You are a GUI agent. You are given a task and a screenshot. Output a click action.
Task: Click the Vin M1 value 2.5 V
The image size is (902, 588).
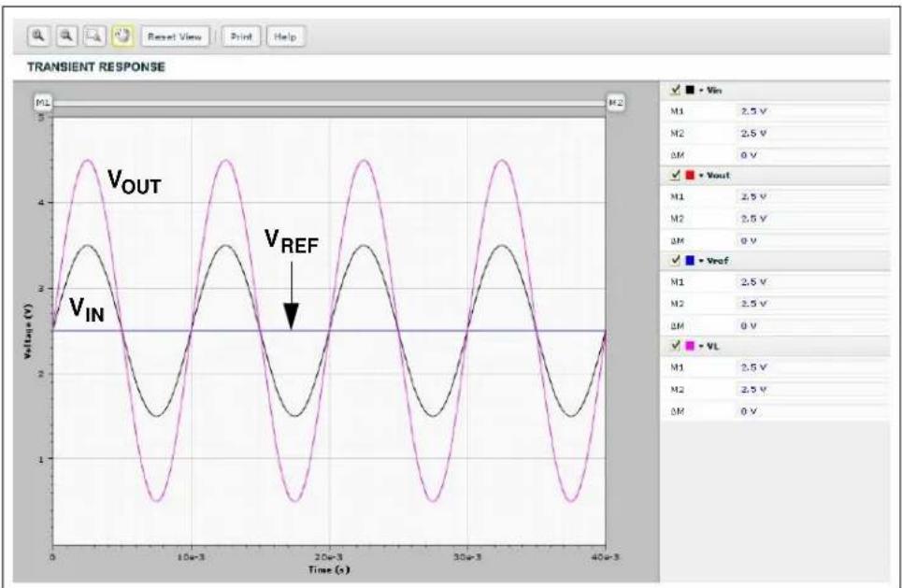pos(753,111)
